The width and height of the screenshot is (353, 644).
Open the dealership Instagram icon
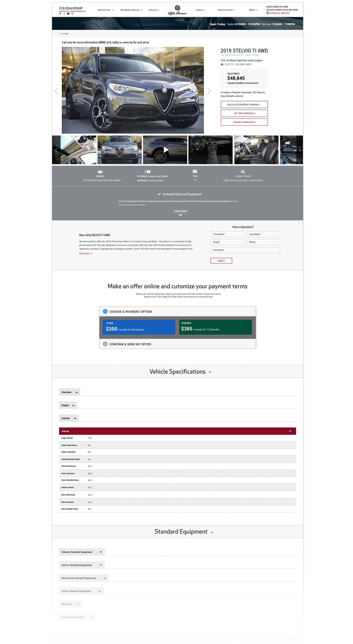click(72, 14)
